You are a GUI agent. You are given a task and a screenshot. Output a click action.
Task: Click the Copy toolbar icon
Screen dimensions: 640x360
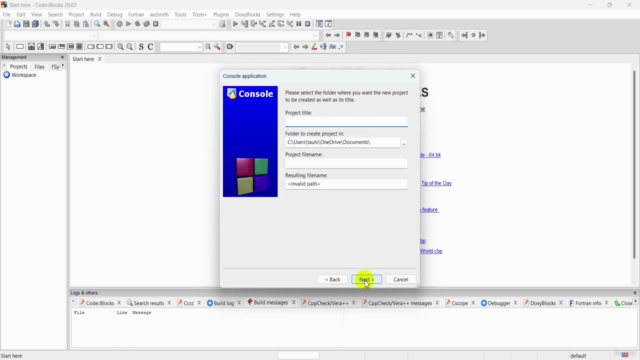click(77, 24)
